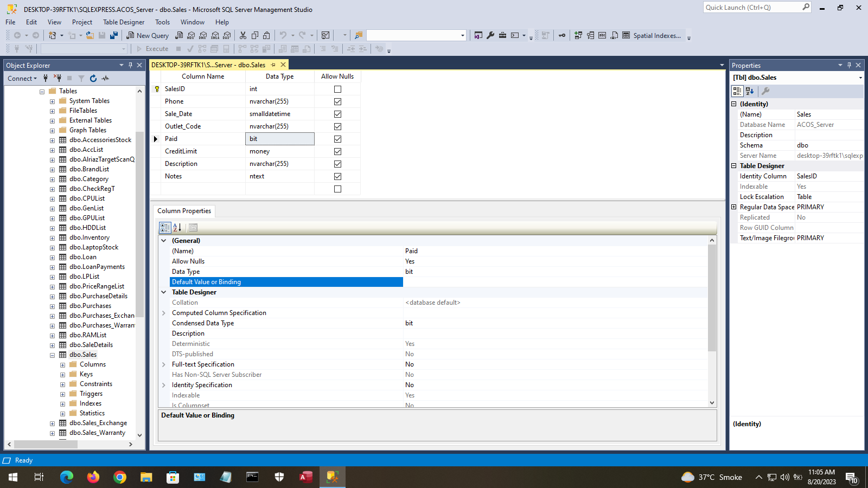Screen dimensions: 868x488
Task: Open a New Query window
Action: pos(147,35)
